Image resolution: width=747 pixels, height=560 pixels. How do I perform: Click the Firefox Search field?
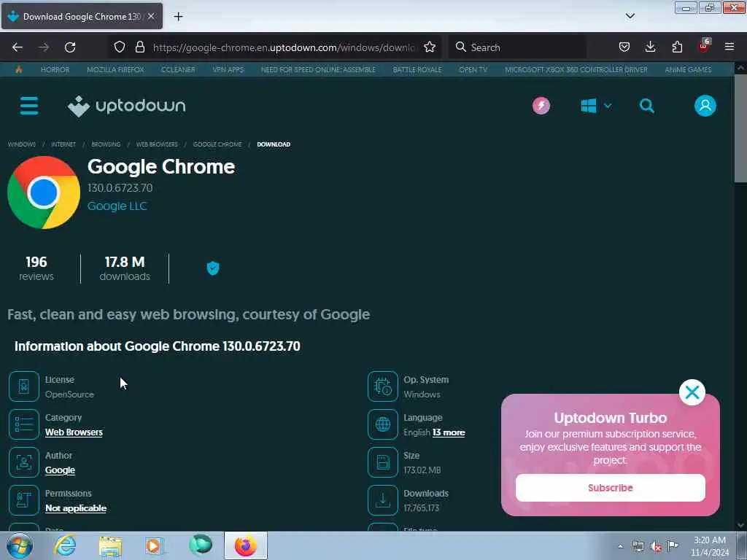[x=517, y=47]
